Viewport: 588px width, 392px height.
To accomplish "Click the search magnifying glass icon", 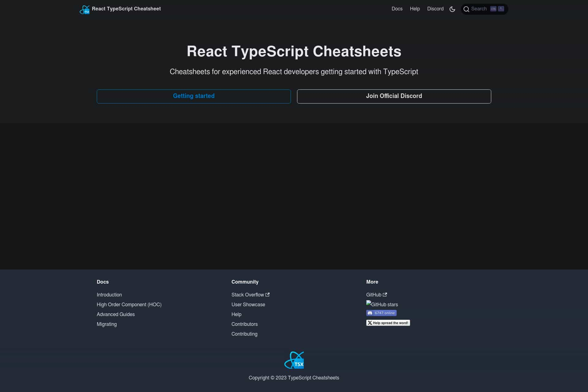I will click(x=466, y=9).
